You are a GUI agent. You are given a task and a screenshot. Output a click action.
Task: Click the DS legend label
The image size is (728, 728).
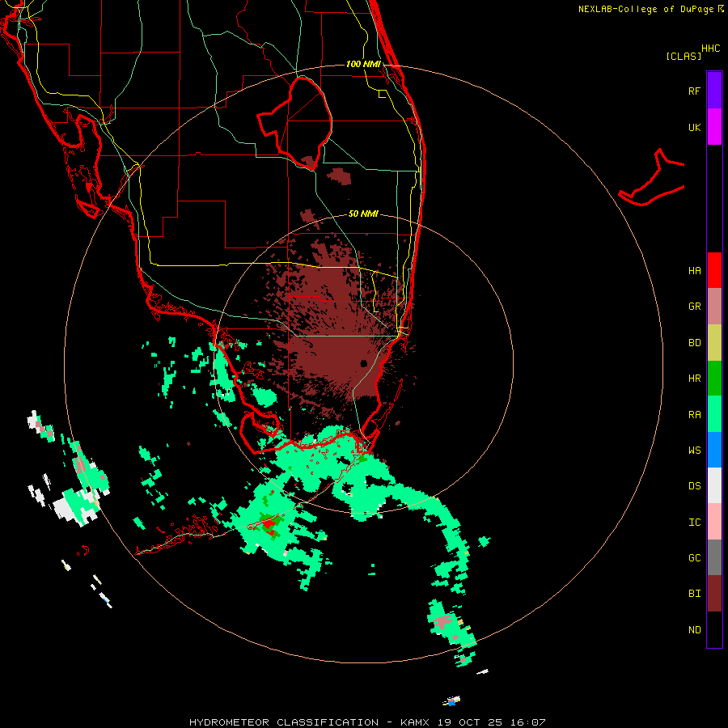694,486
